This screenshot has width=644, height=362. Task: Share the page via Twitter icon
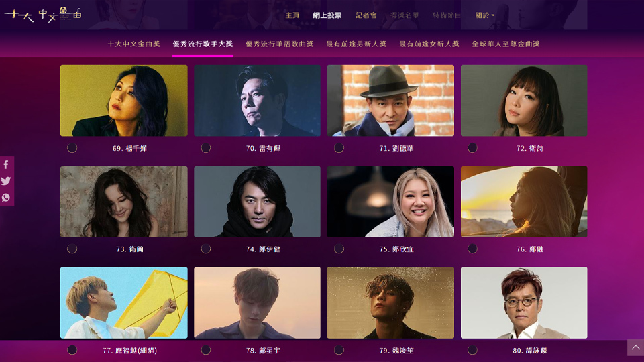tap(6, 181)
